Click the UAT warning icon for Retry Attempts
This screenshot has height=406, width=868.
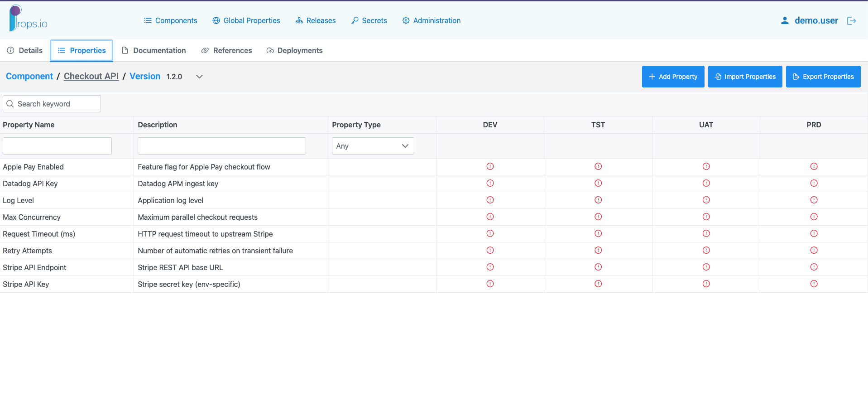point(706,250)
